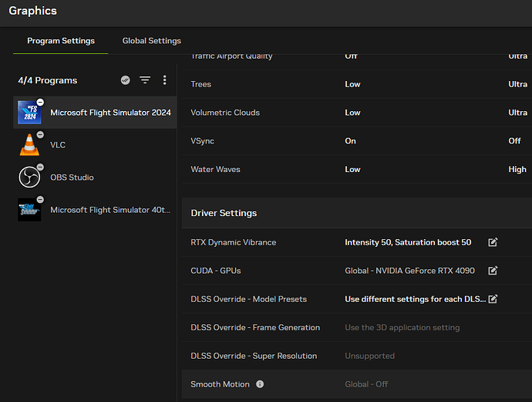Click VSync optimal value Off
Screen dimensions: 532x402
515,141
